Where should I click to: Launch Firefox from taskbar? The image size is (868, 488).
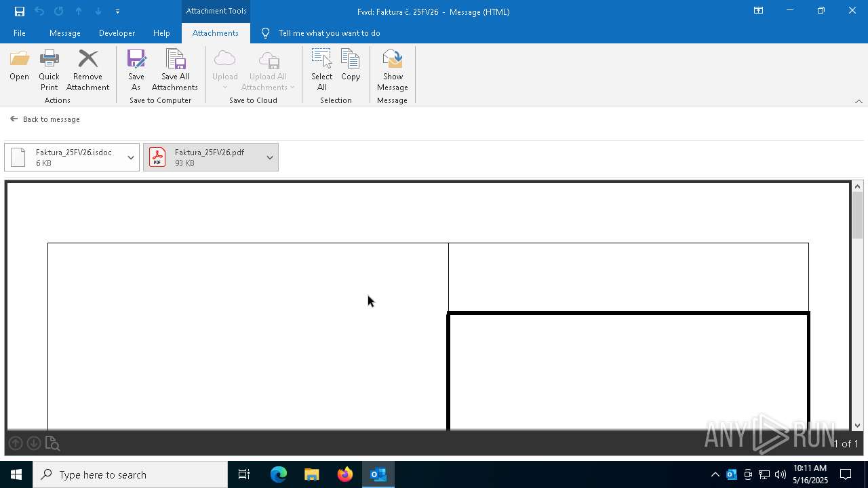[x=345, y=474]
